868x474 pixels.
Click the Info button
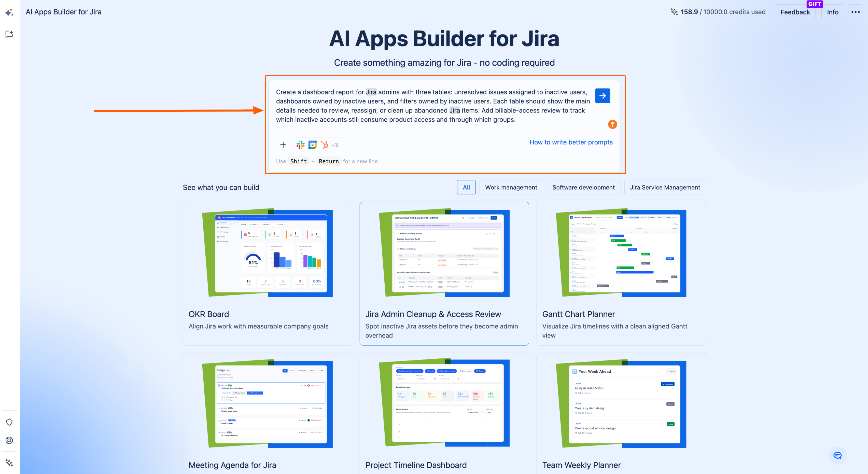(x=833, y=12)
